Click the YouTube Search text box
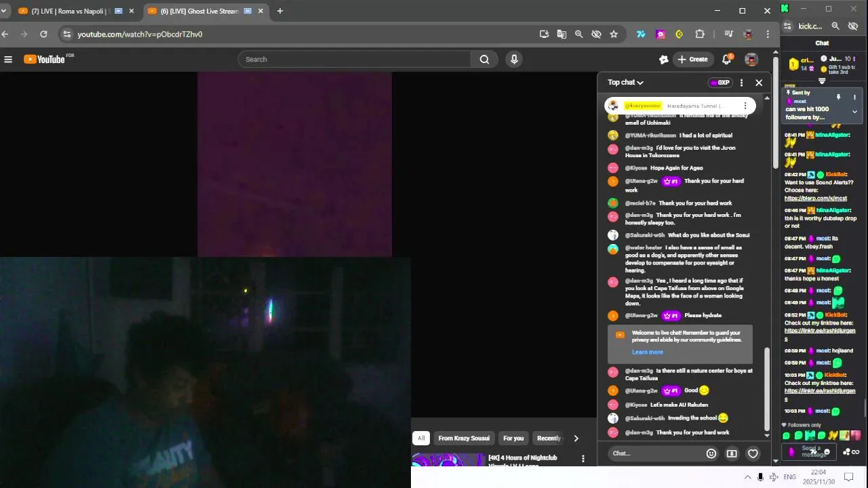Screen dimensions: 868x488 pos(354,60)
